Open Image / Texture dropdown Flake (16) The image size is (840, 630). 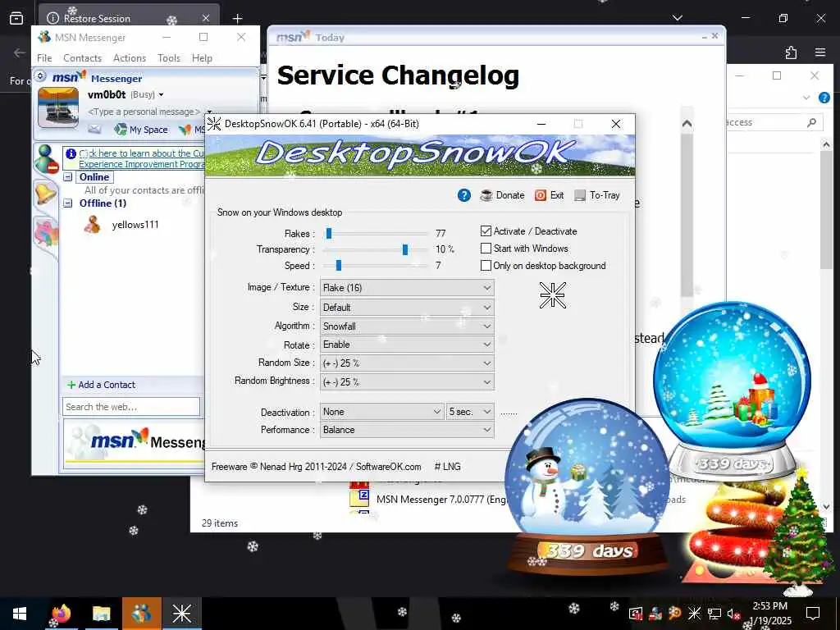tap(407, 288)
